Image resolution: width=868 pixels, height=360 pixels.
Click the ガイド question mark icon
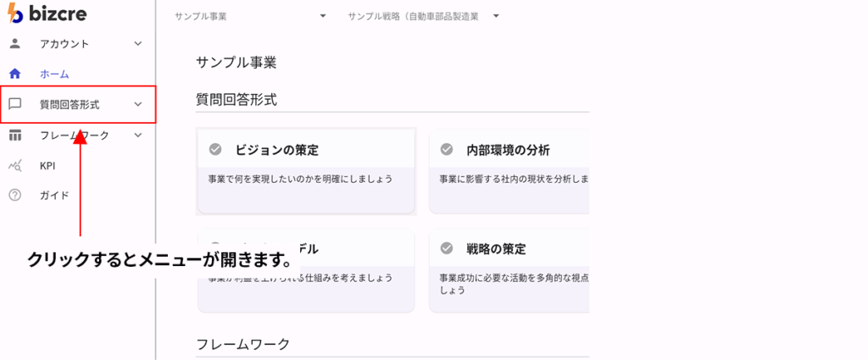click(x=15, y=195)
